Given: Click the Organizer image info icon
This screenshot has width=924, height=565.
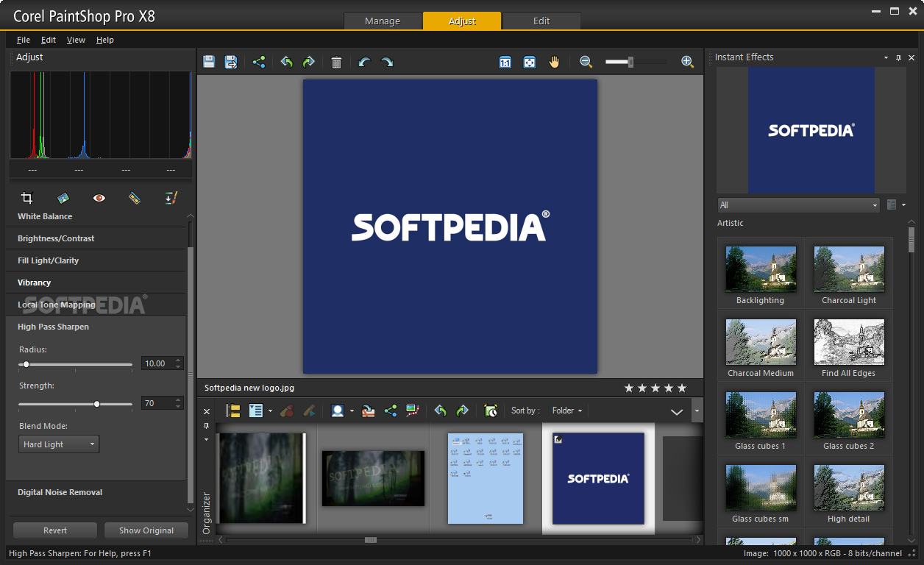Looking at the screenshot, I should 256,411.
